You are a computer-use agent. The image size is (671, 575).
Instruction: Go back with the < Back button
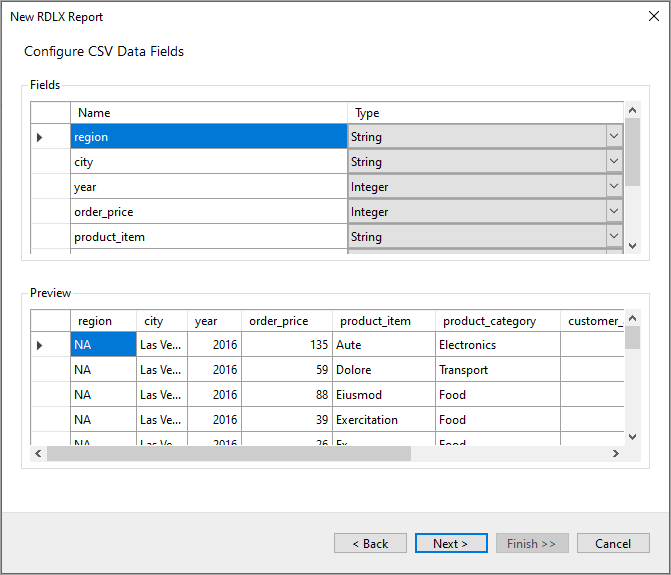370,543
